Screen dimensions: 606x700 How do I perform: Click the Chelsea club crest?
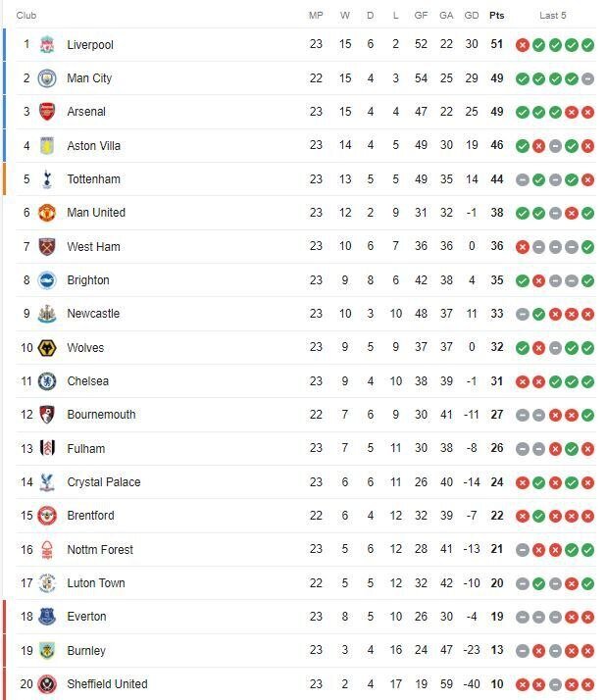[47, 381]
